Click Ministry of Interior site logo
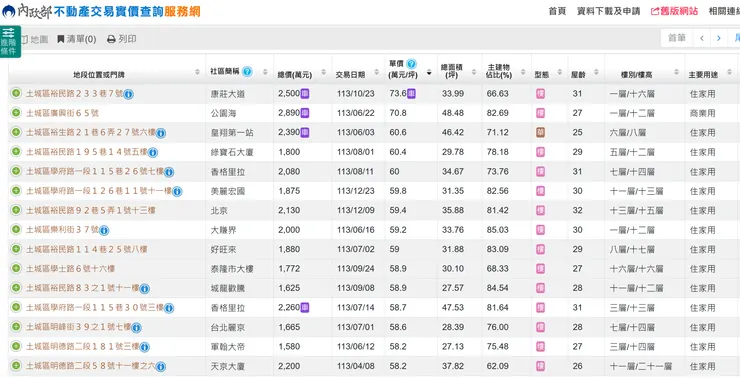740x378 pixels. pos(101,11)
